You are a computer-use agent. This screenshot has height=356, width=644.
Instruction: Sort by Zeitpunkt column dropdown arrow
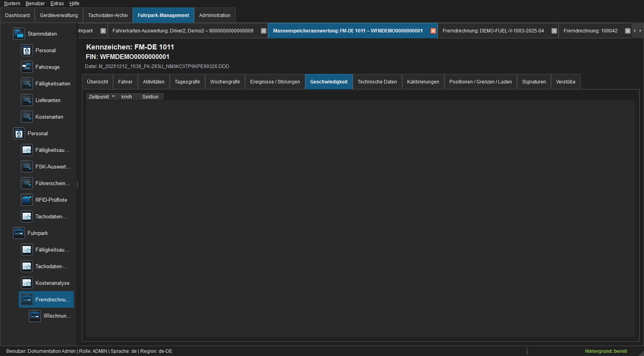(x=113, y=97)
